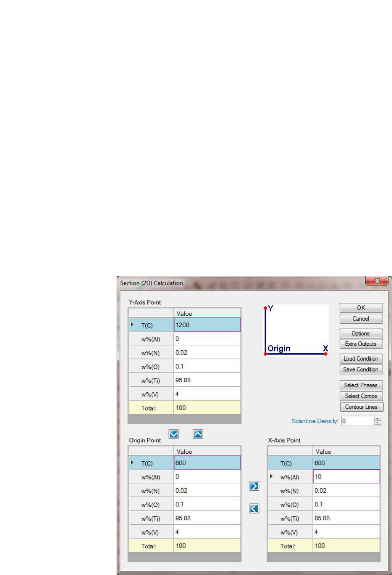Open Contour Lines settings
This screenshot has width=392, height=575.
pos(361,407)
